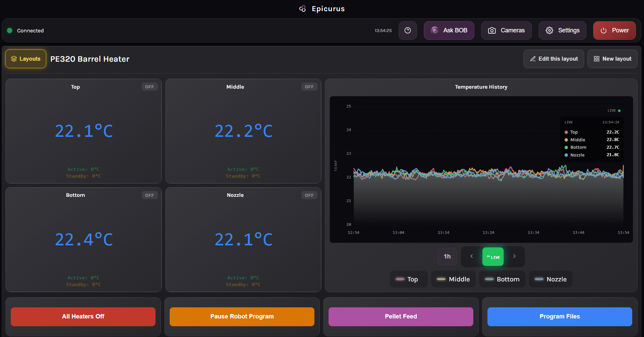
Task: Click Middle value 22.8C in tooltip
Action: click(613, 140)
